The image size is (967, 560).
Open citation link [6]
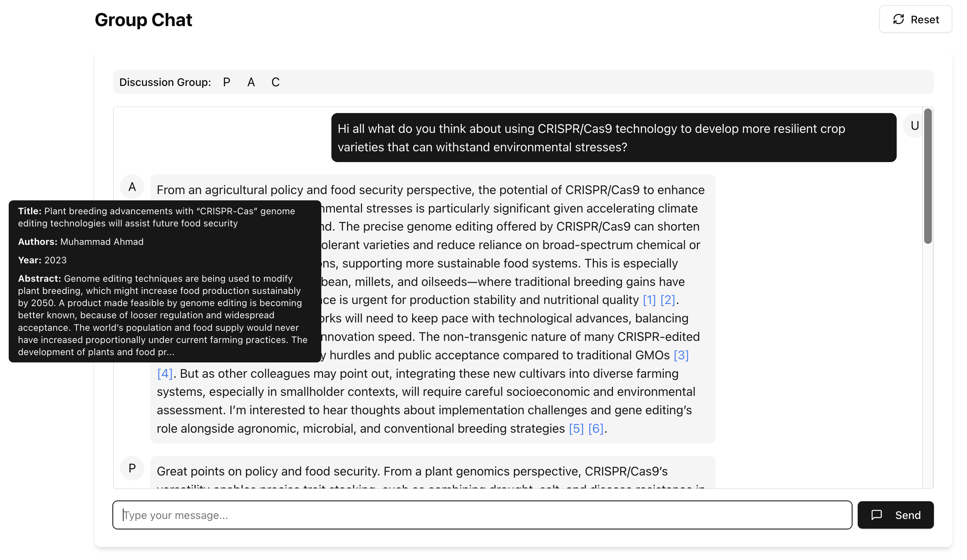[596, 429]
